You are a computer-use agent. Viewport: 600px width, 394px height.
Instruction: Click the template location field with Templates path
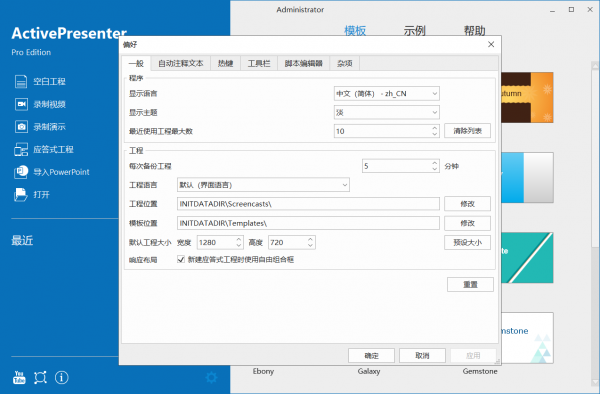308,223
